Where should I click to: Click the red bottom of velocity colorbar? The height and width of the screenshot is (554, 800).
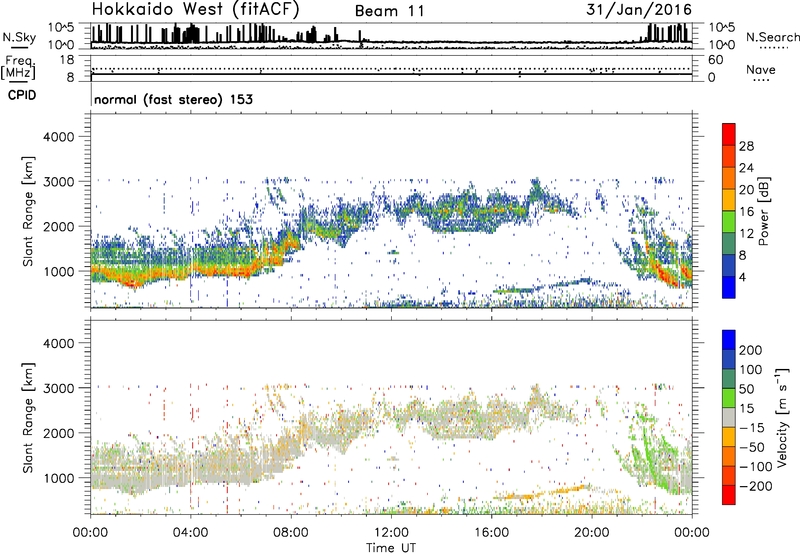(x=729, y=495)
